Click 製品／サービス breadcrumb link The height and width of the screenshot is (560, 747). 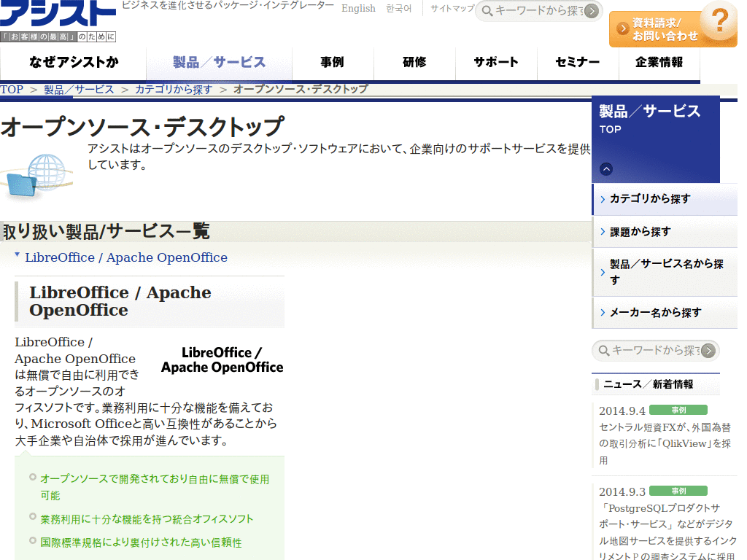click(x=79, y=90)
